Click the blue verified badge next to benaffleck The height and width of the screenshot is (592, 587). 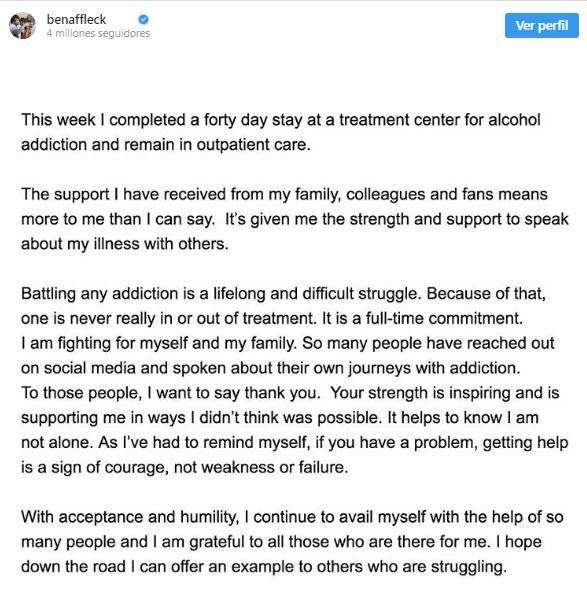(143, 19)
